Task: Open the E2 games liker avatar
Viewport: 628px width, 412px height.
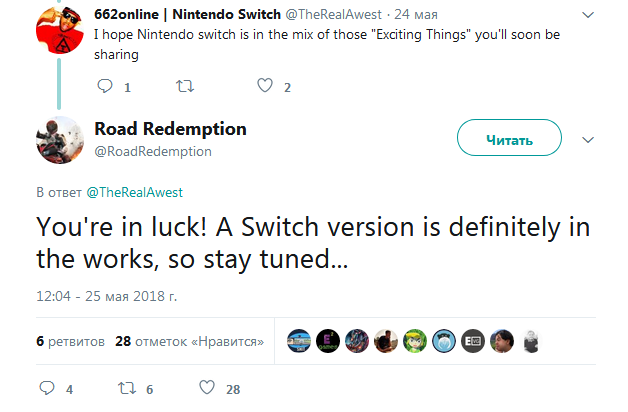Action: (x=328, y=341)
